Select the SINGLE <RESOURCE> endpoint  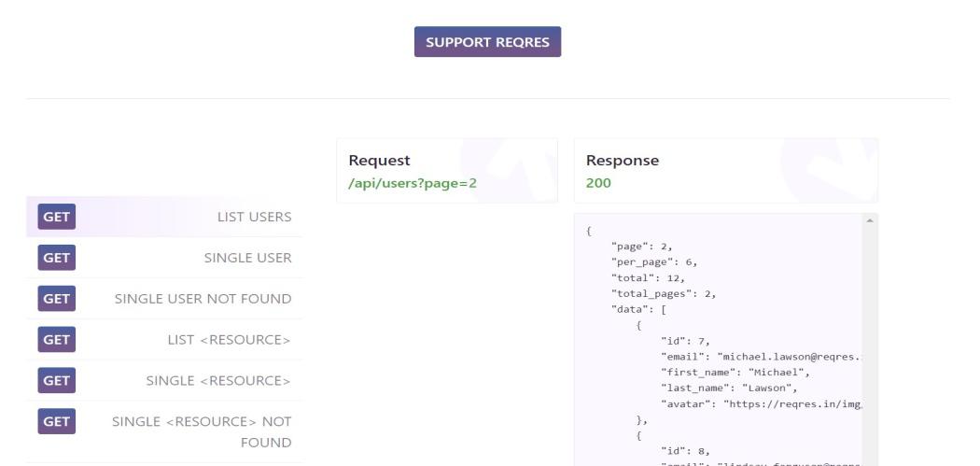coord(218,381)
